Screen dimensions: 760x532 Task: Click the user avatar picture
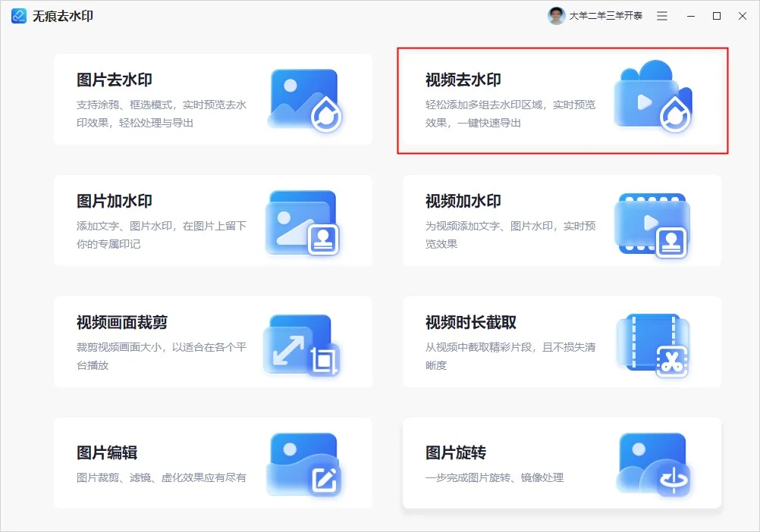pos(557,16)
